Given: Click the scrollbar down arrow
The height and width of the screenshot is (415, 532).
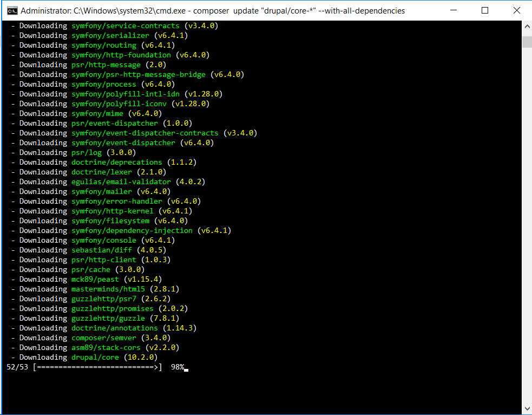Looking at the screenshot, I should click(x=527, y=408).
